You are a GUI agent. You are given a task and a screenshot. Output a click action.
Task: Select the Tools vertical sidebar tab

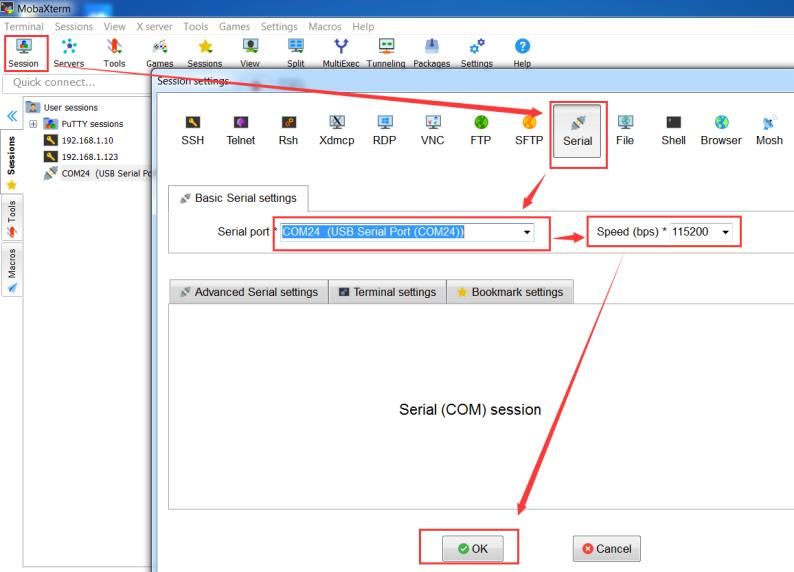pyautogui.click(x=11, y=219)
